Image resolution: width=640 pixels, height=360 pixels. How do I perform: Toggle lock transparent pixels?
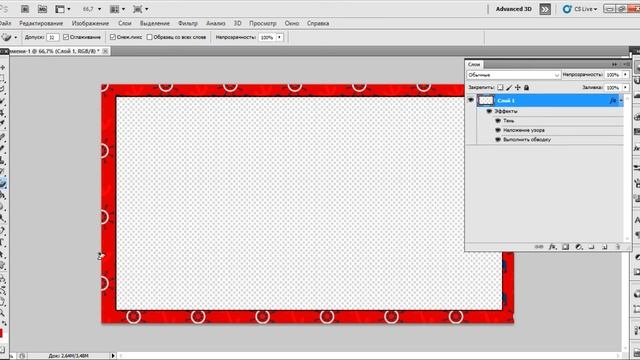click(500, 87)
